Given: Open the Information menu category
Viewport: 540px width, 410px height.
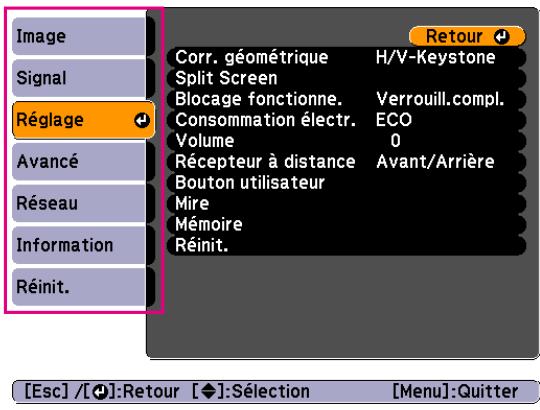Looking at the screenshot, I should point(83,245).
